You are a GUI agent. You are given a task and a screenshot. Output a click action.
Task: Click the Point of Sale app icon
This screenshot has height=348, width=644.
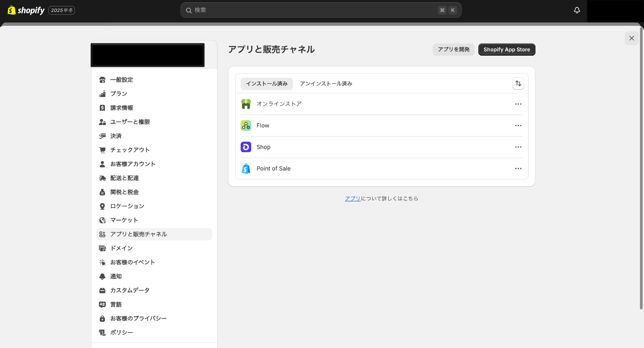(x=246, y=169)
